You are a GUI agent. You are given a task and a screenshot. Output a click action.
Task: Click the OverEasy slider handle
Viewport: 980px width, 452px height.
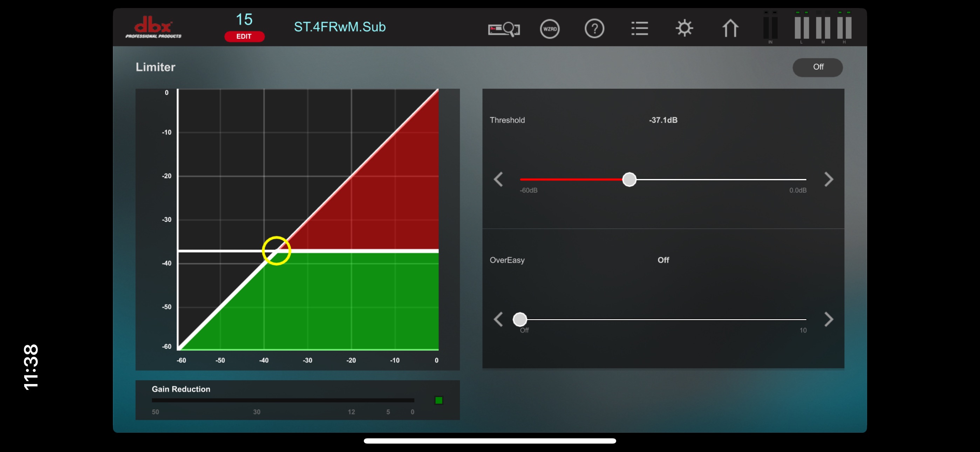[x=520, y=319]
